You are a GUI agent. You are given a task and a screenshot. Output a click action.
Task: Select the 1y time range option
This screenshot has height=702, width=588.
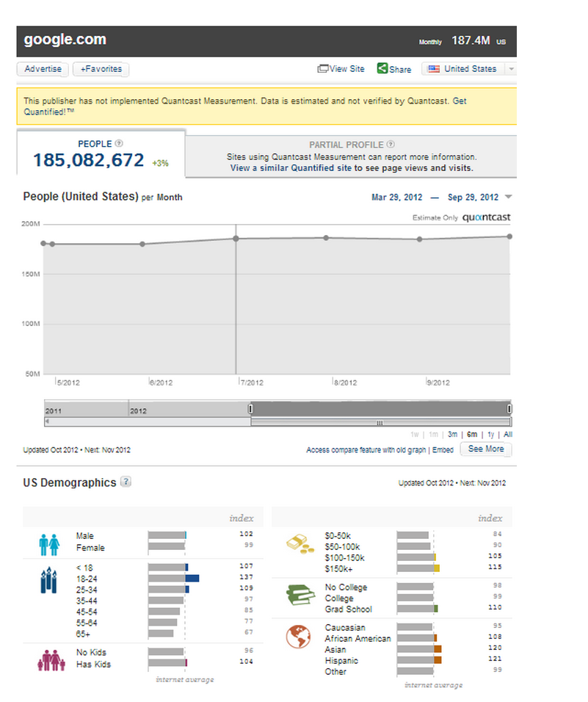[x=490, y=435]
